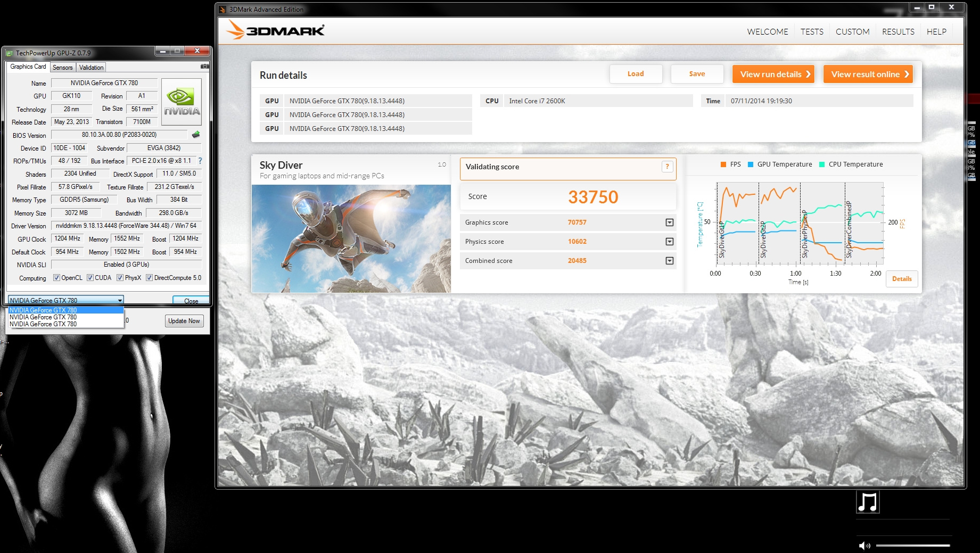980x553 pixels.
Task: Switch to the Validation tab
Action: pyautogui.click(x=92, y=68)
